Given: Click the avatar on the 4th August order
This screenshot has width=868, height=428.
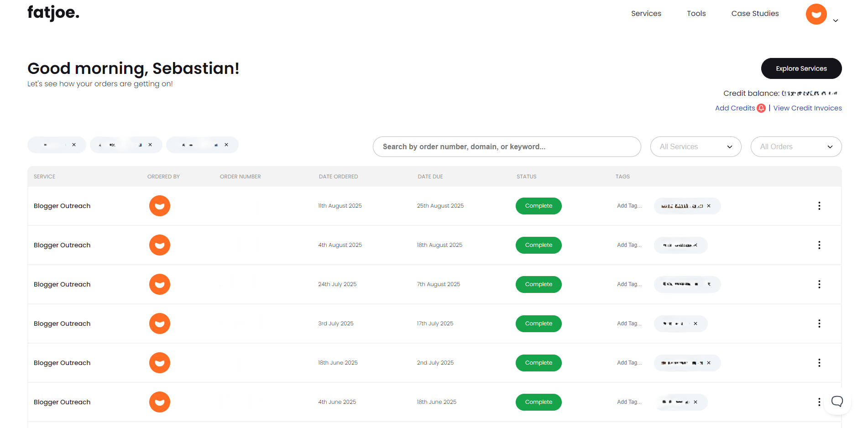Looking at the screenshot, I should click(x=160, y=245).
